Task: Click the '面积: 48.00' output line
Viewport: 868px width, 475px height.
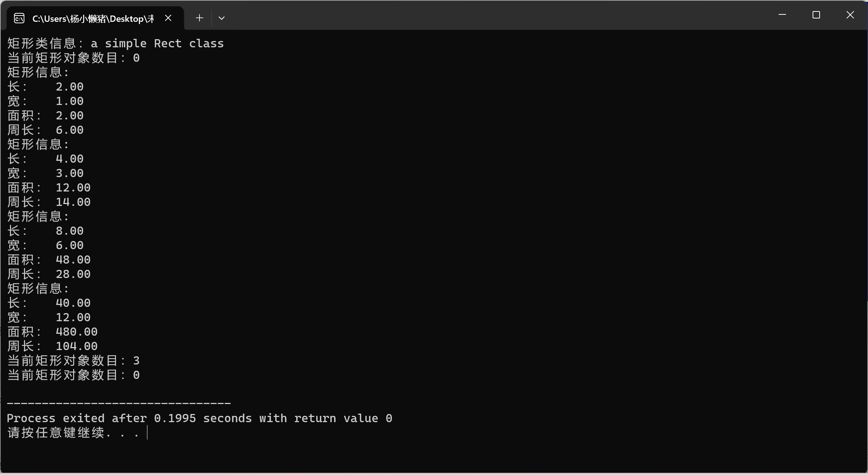Action: tap(49, 260)
